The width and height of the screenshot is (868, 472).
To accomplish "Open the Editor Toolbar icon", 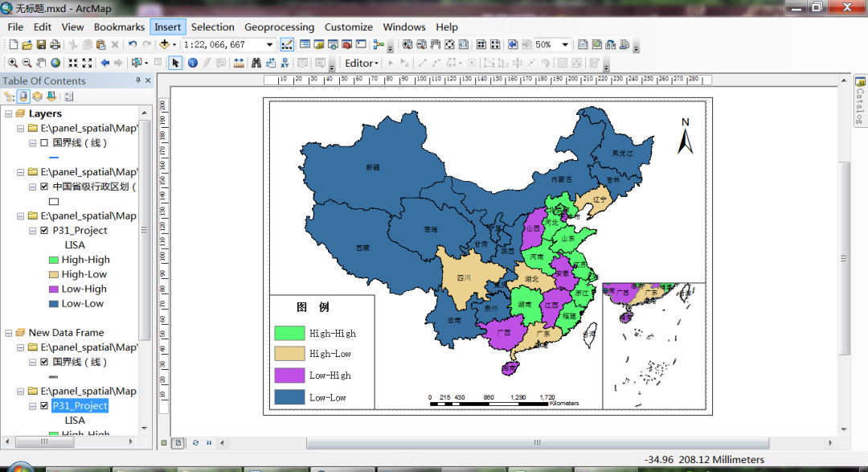I will point(287,45).
